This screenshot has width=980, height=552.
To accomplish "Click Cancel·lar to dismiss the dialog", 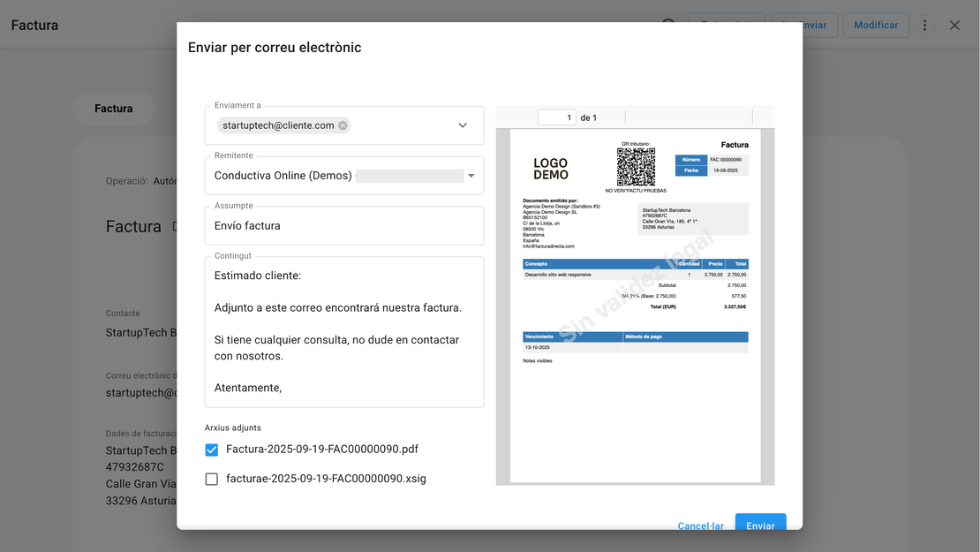I will click(x=700, y=526).
